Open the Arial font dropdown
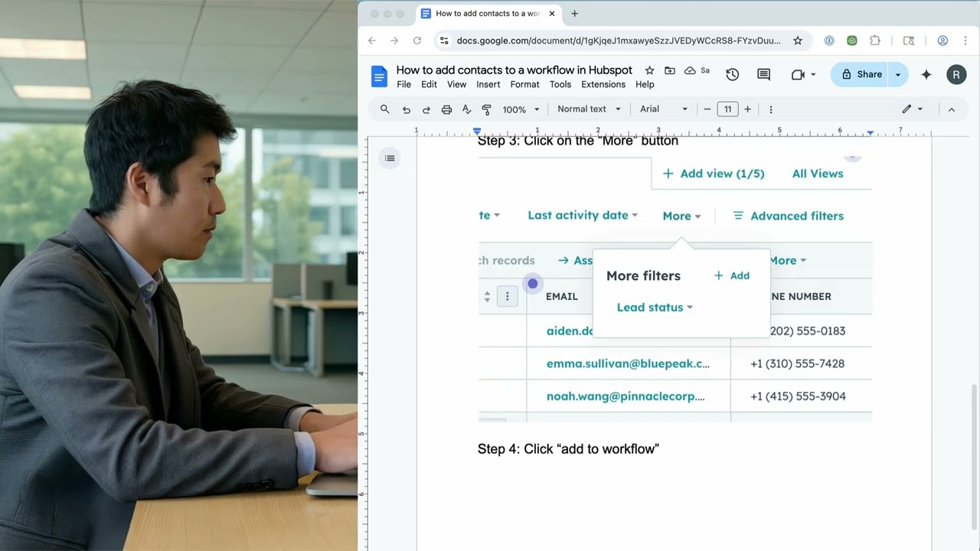This screenshot has height=551, width=980. (x=664, y=109)
